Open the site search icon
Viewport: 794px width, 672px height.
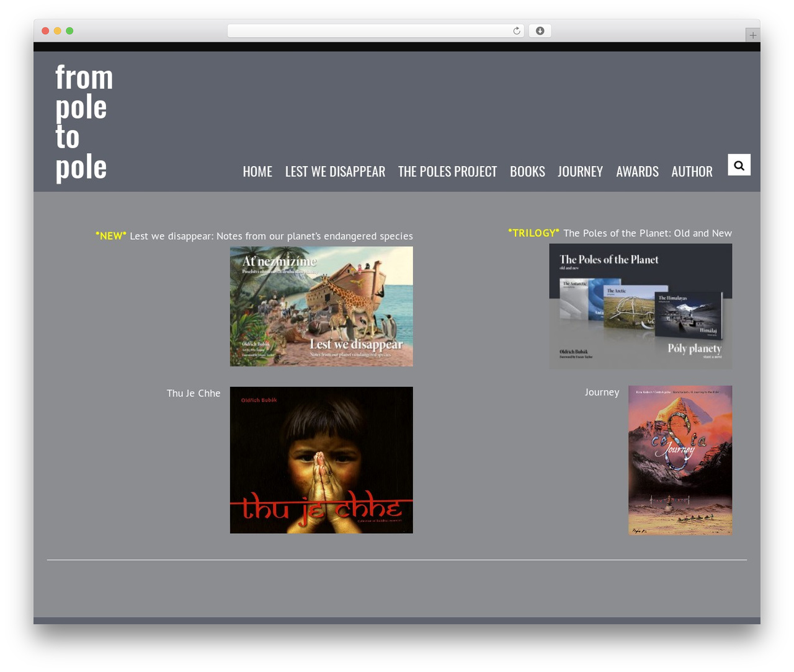click(739, 165)
